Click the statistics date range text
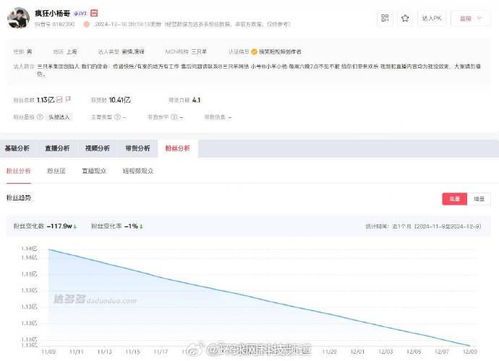The image size is (499, 361). [423, 226]
